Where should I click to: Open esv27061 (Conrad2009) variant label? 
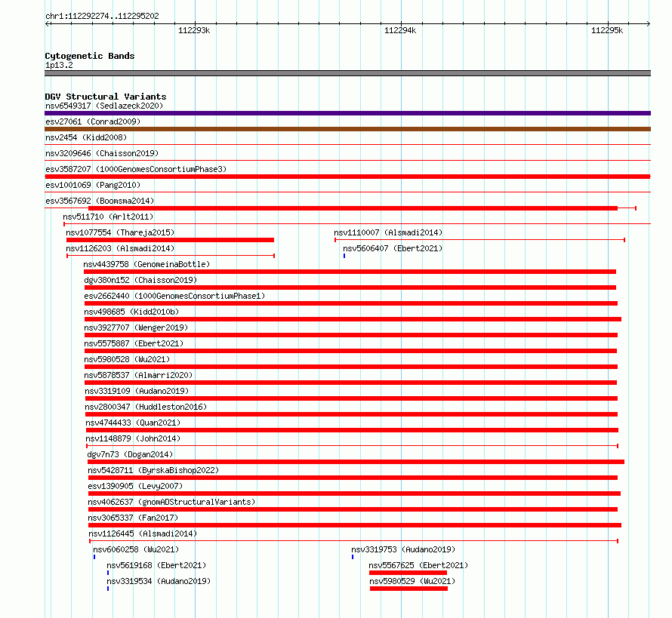point(93,121)
